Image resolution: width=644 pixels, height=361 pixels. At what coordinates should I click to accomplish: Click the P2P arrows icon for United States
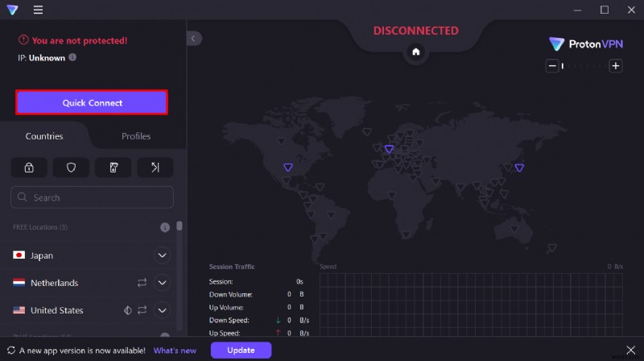tap(142, 310)
